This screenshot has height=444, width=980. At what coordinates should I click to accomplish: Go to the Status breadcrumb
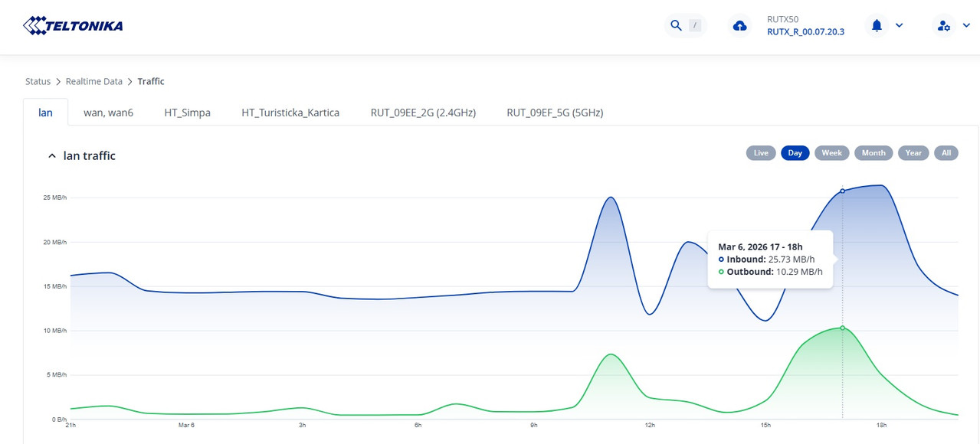pos(38,81)
